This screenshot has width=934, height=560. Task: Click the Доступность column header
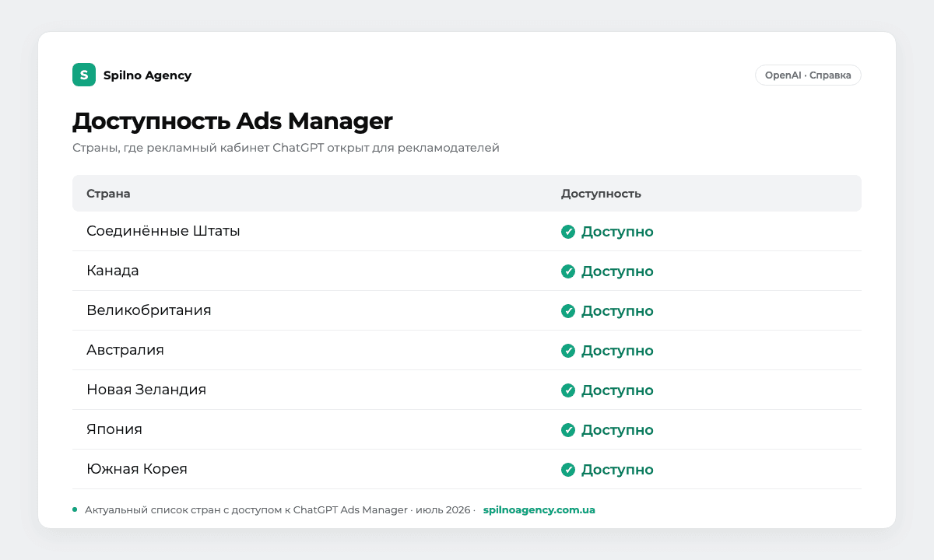601,194
